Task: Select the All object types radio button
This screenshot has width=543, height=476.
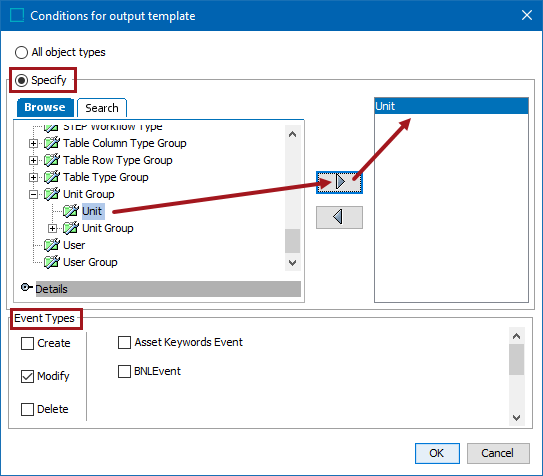Action: tap(21, 53)
